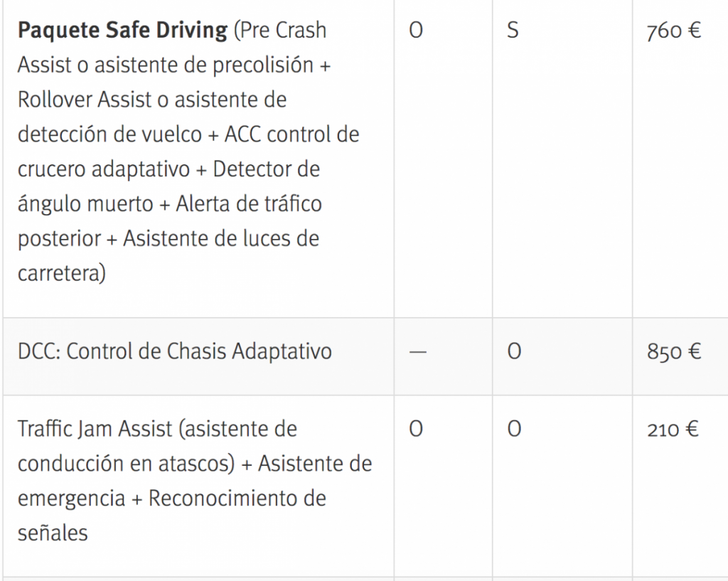Click the word señales
728x581 pixels.
pyautogui.click(x=53, y=533)
